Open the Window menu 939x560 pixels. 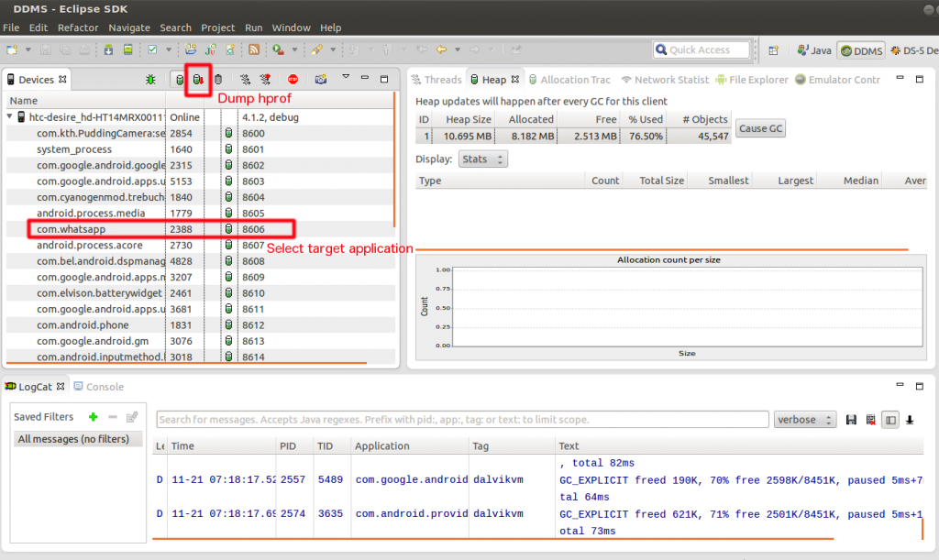point(291,27)
